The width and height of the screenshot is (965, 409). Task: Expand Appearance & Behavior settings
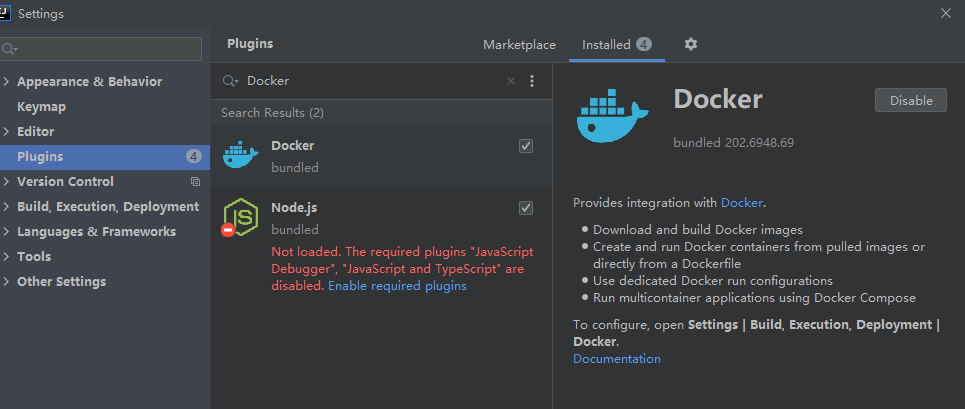coord(7,82)
